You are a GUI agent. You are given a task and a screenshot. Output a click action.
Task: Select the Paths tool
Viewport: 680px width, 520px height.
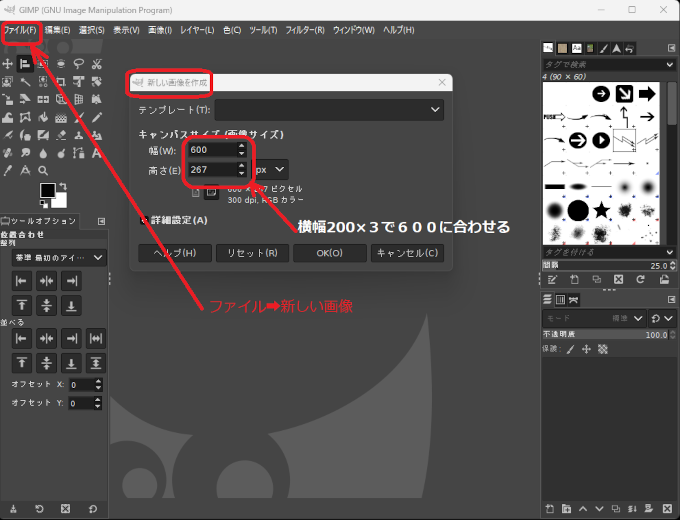click(x=78, y=153)
